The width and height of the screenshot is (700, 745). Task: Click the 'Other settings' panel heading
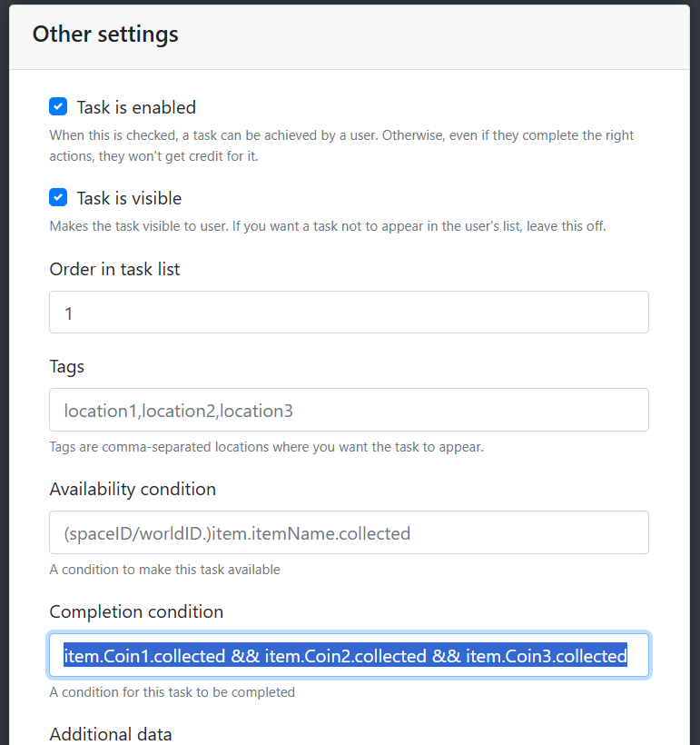[105, 35]
